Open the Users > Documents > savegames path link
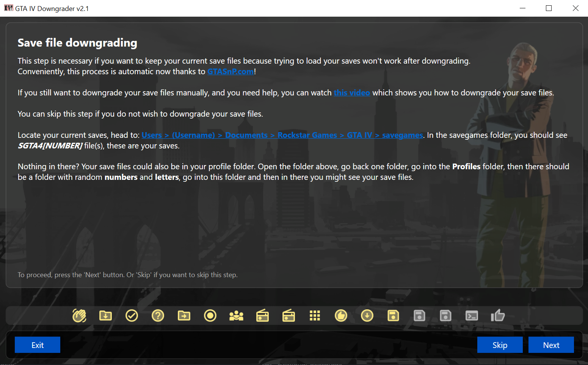The height and width of the screenshot is (365, 588). [x=282, y=135]
